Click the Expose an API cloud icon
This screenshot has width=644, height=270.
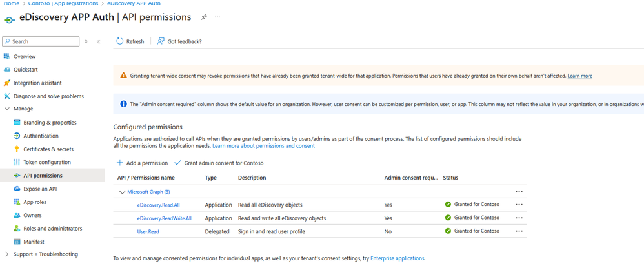point(17,189)
